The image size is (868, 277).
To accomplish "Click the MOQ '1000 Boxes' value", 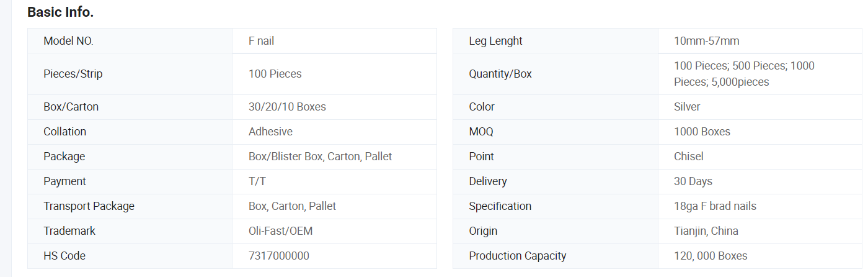I will click(702, 132).
